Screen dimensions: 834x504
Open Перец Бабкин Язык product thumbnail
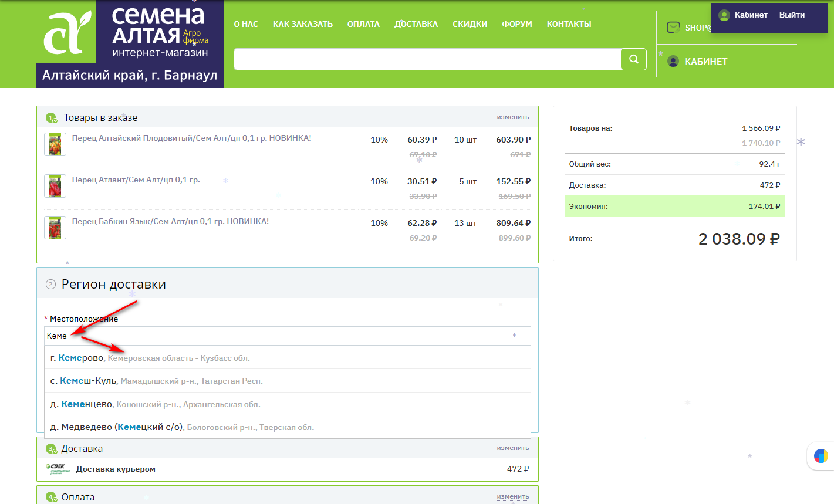pyautogui.click(x=55, y=228)
